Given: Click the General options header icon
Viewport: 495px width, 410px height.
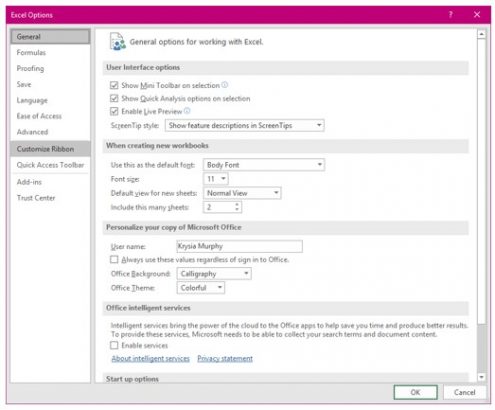Looking at the screenshot, I should tap(118, 42).
